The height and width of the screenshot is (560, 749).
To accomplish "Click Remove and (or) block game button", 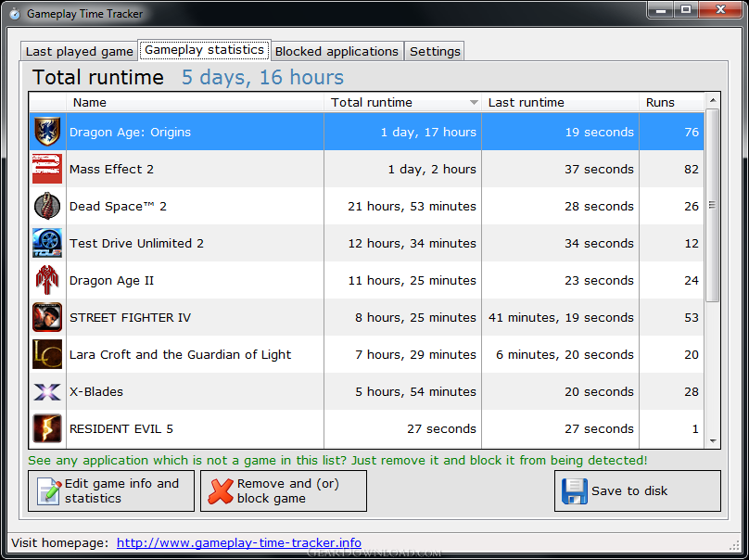I will [x=284, y=490].
